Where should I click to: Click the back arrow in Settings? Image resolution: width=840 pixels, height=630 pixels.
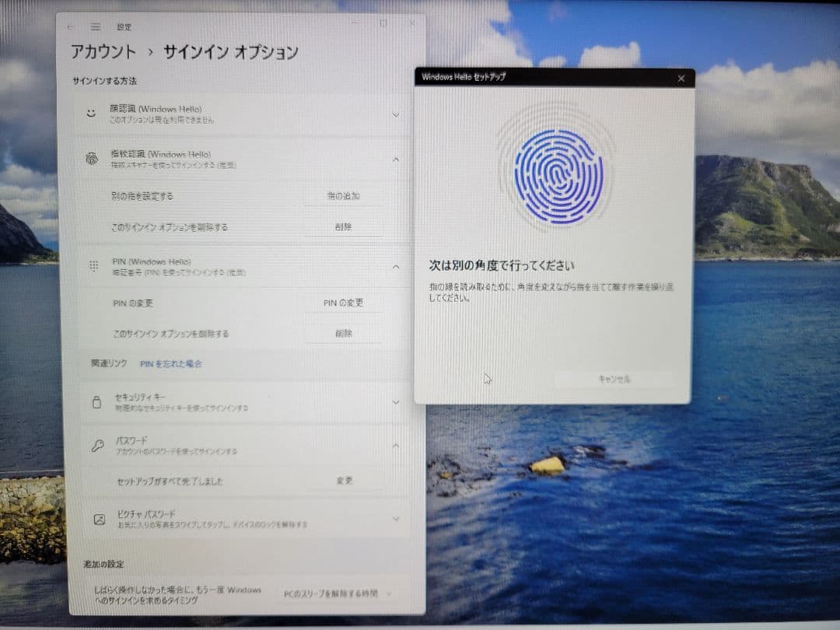click(71, 26)
